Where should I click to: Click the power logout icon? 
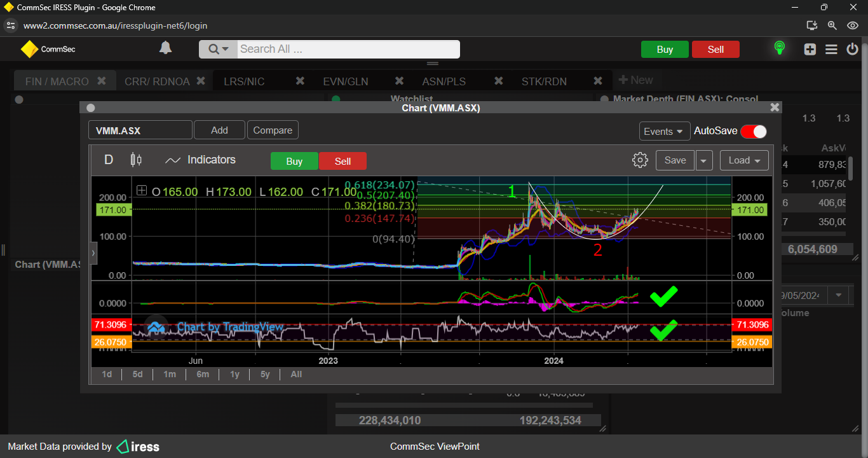pyautogui.click(x=853, y=49)
